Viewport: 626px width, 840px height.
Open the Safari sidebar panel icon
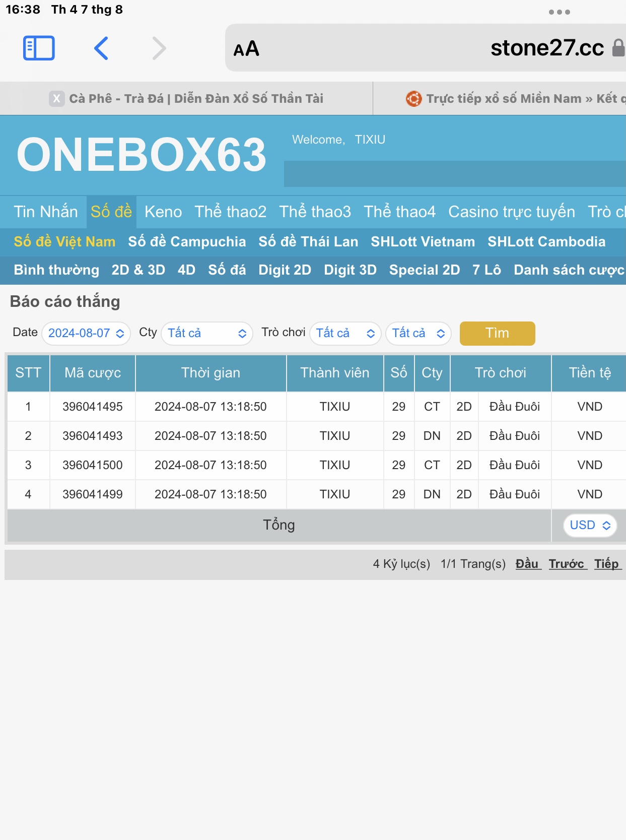(x=39, y=48)
